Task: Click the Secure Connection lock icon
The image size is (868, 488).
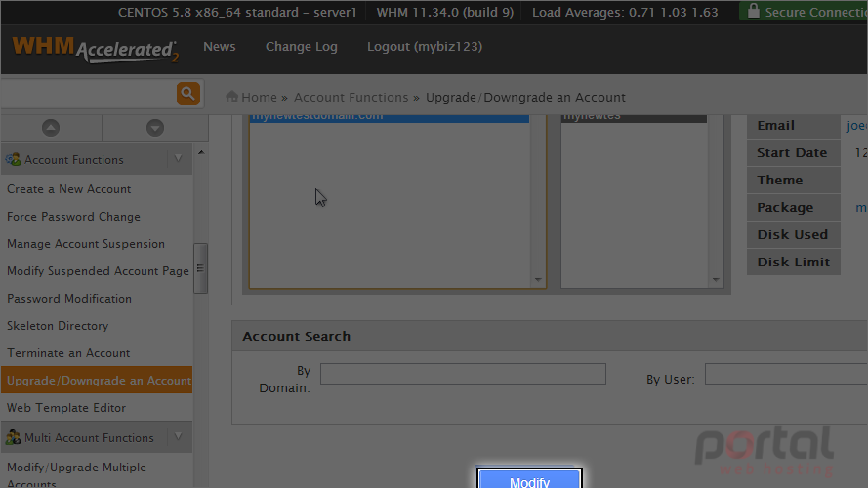Action: tap(753, 11)
